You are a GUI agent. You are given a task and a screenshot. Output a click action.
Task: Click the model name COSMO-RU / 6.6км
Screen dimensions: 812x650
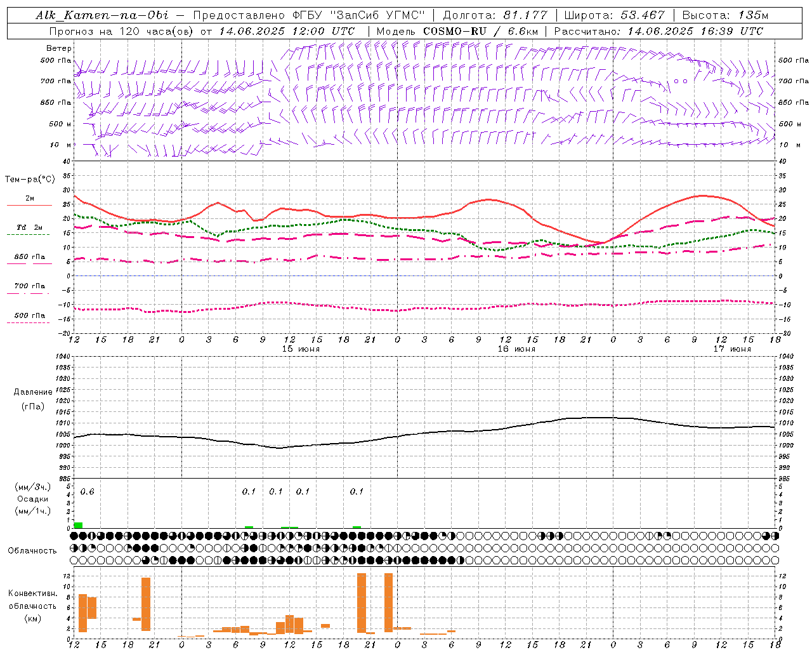(x=480, y=31)
